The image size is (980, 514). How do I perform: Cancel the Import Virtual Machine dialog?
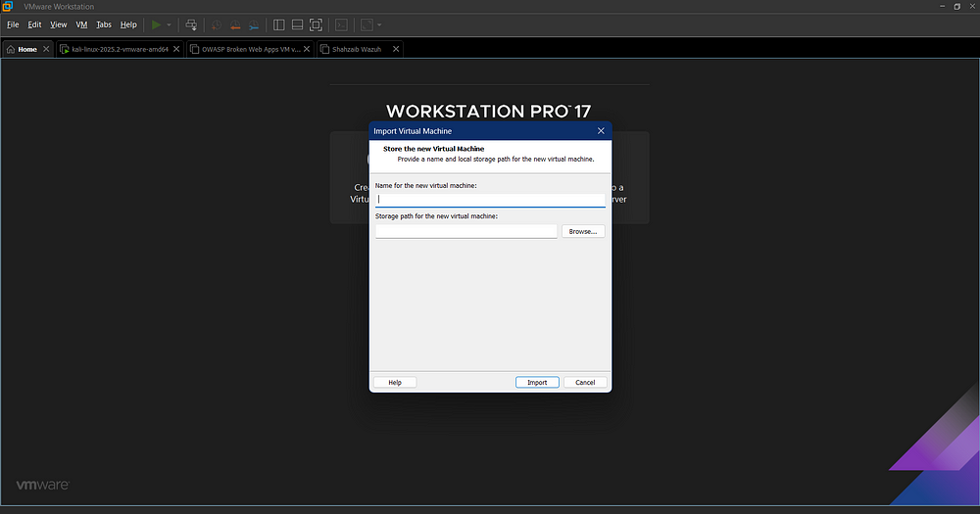point(585,382)
